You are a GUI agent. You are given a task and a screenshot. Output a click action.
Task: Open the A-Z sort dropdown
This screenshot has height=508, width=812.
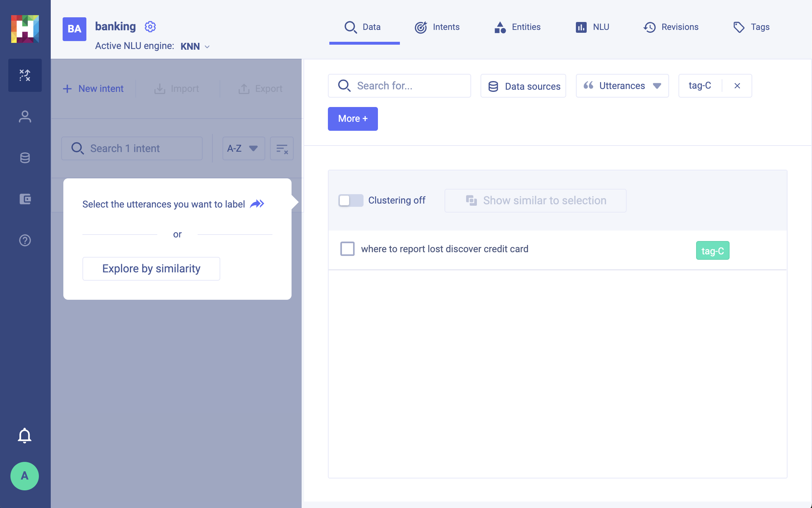point(243,148)
